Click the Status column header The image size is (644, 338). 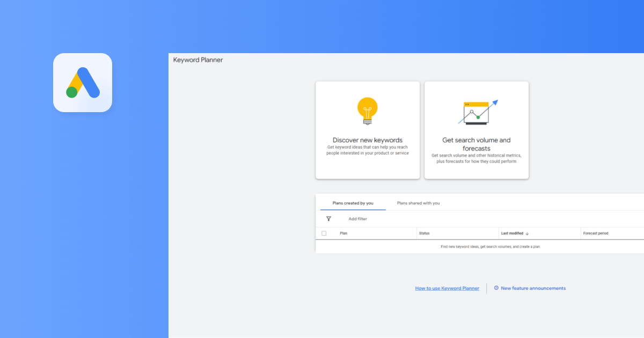click(x=425, y=233)
